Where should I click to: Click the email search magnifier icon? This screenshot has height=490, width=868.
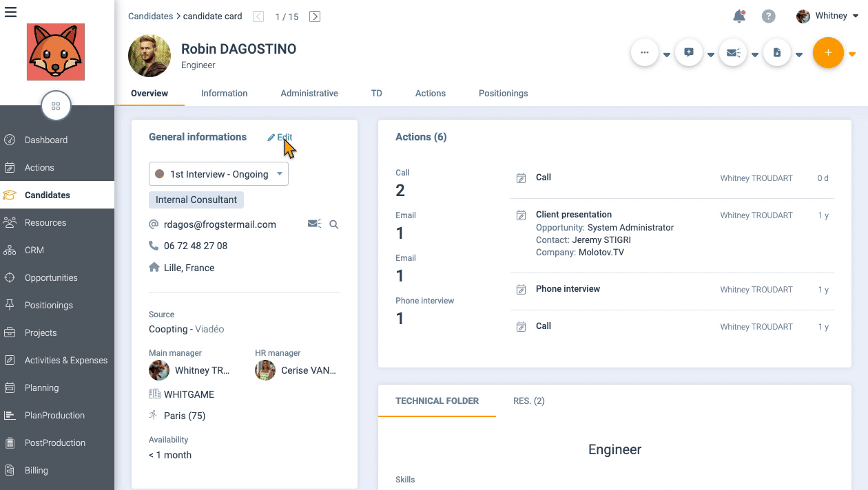tap(334, 224)
